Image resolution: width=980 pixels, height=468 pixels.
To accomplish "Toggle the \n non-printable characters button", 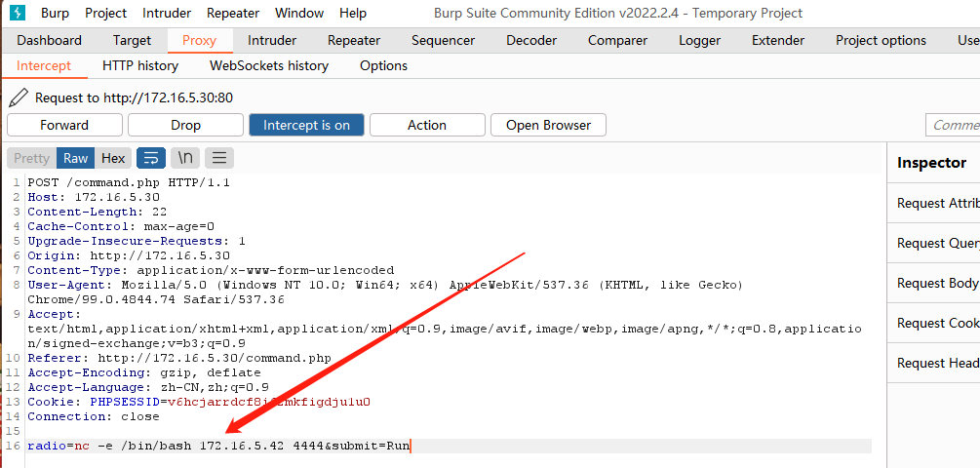I will pyautogui.click(x=185, y=158).
